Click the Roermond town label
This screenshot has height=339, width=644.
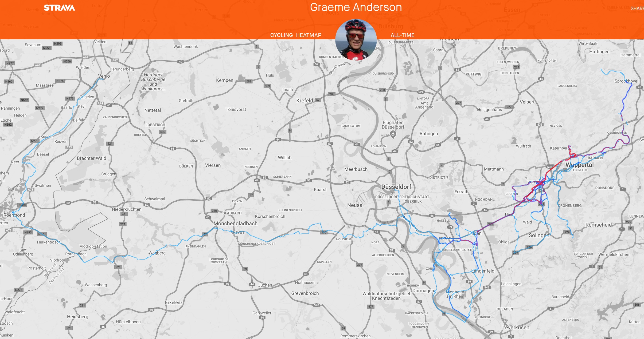click(x=14, y=215)
